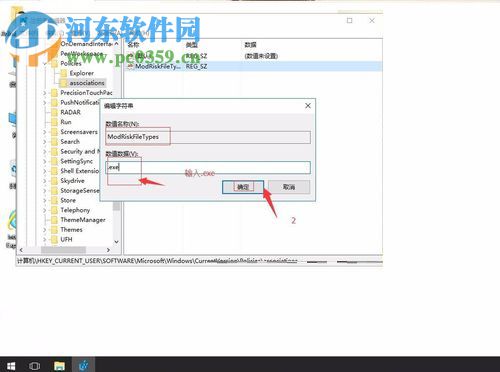Select the OnDemandInterface key
The width and height of the screenshot is (500, 372).
(x=86, y=44)
